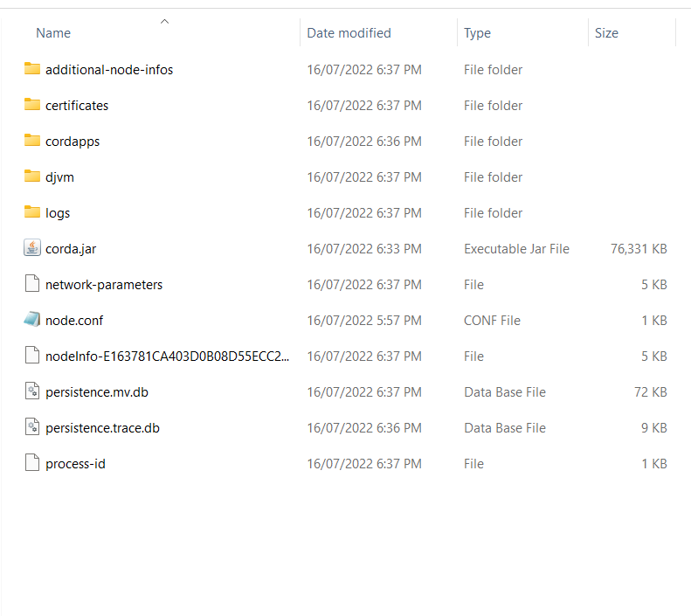Select the network-parameters file name
Screen dimensions: 691x616
(x=104, y=285)
